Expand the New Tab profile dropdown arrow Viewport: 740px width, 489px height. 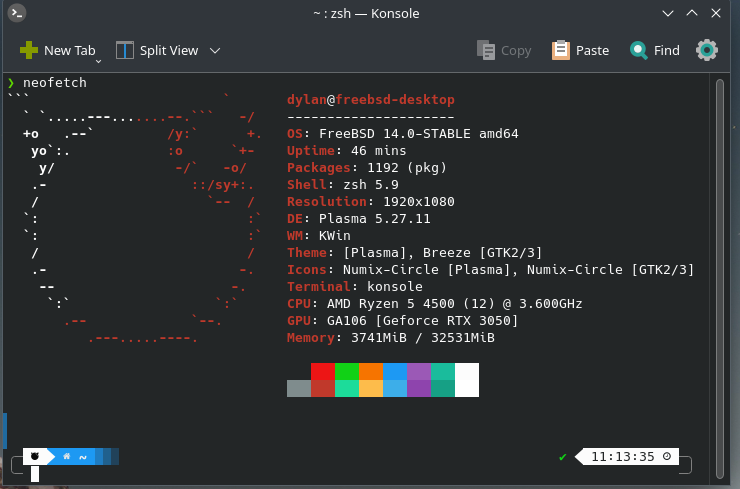[x=99, y=60]
